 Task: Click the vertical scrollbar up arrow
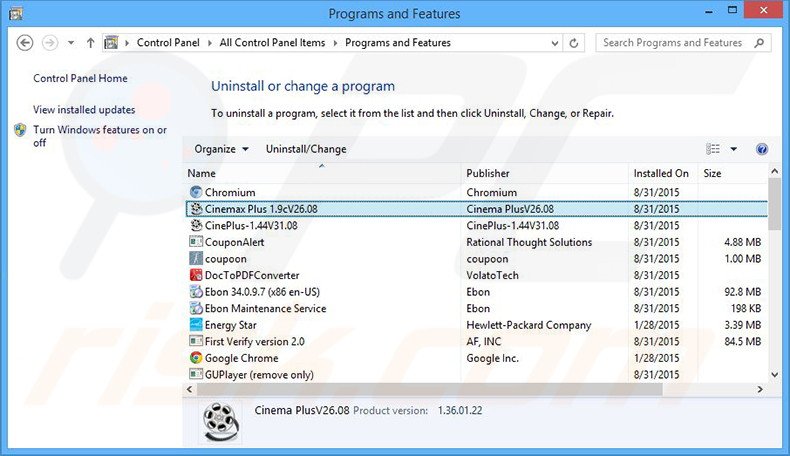774,171
